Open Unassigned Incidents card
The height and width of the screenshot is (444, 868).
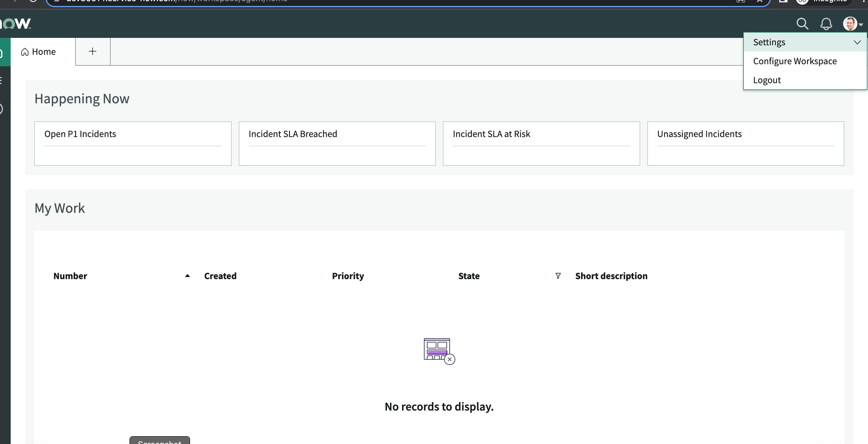click(745, 143)
